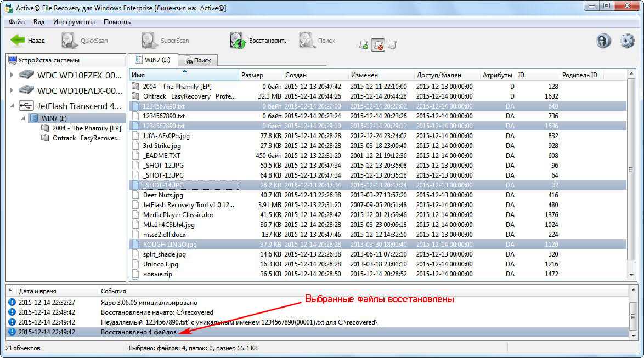
Task: Select file _SHOT-13.JPG
Action: (x=163, y=175)
